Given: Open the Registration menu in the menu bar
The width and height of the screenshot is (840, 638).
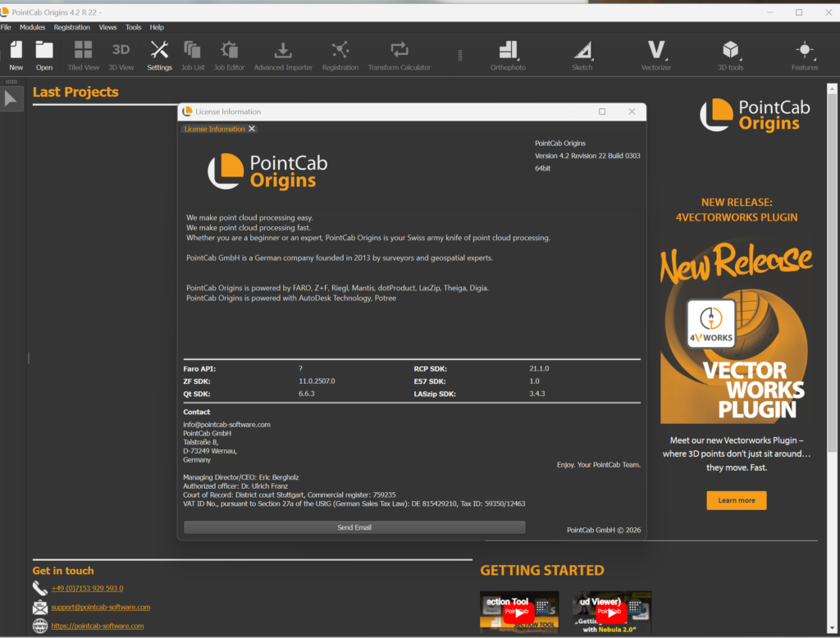Looking at the screenshot, I should point(72,27).
